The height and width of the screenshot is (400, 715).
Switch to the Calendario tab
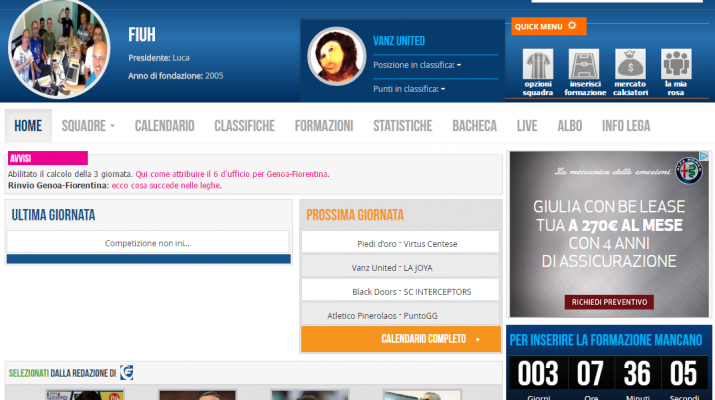tap(164, 126)
